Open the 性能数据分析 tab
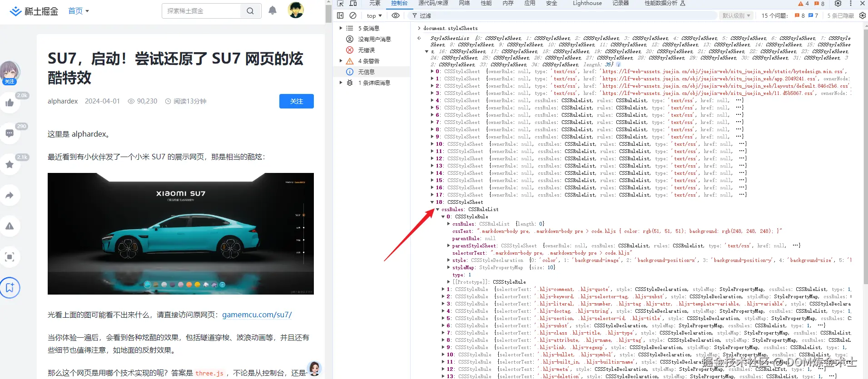 click(665, 3)
